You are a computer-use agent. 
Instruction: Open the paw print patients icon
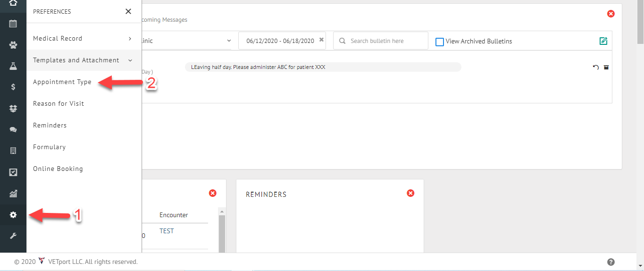click(13, 45)
